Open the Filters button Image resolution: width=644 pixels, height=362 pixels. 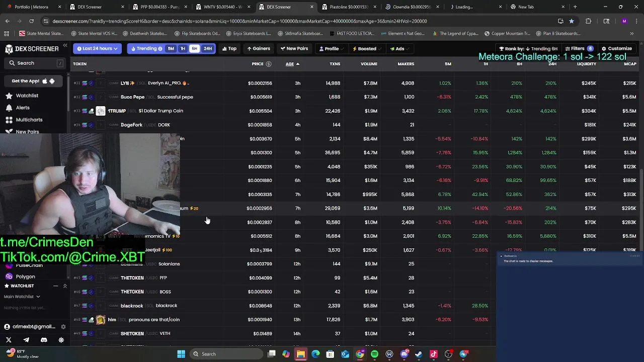(579, 49)
